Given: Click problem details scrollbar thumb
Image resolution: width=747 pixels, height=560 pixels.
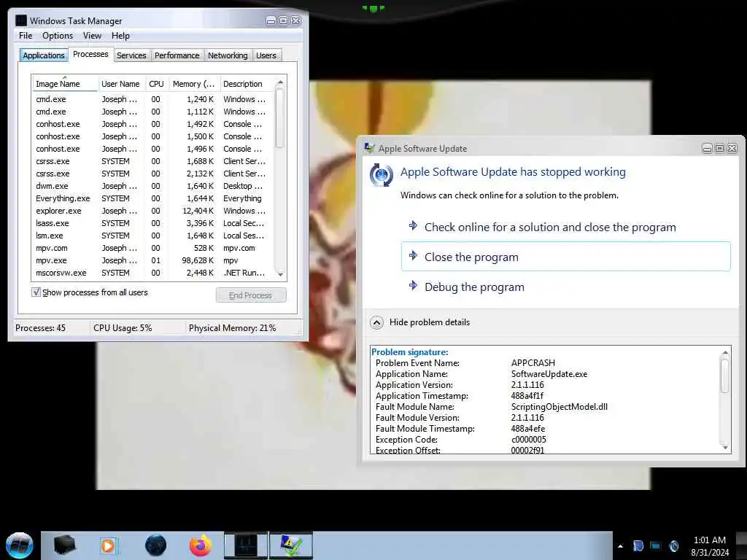Looking at the screenshot, I should click(x=725, y=376).
